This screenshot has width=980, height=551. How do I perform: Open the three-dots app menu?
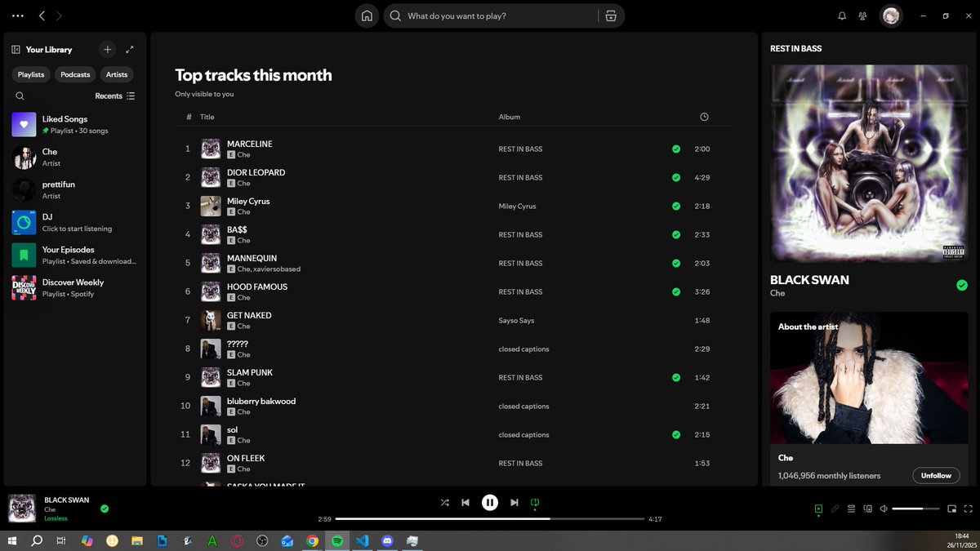[x=18, y=16]
